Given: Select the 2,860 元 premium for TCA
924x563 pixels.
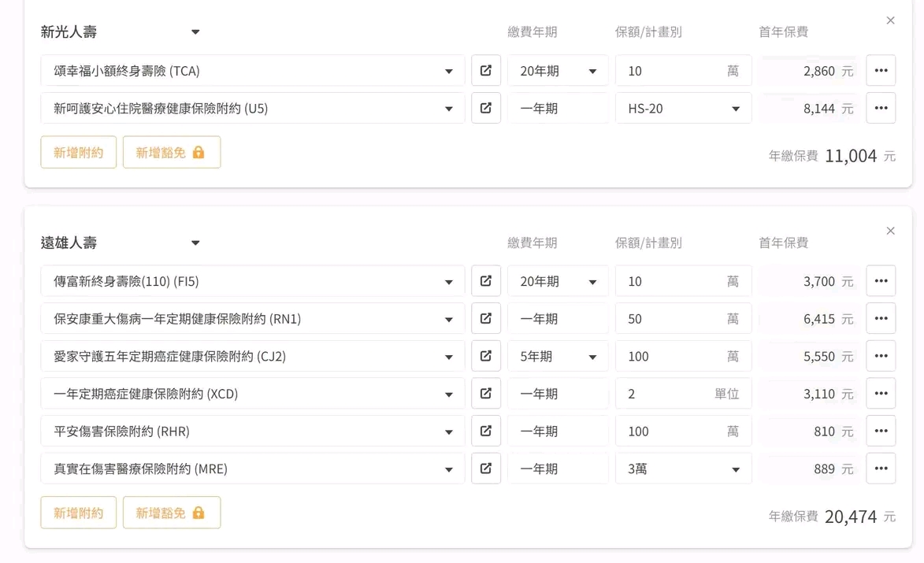Looking at the screenshot, I should [x=828, y=71].
